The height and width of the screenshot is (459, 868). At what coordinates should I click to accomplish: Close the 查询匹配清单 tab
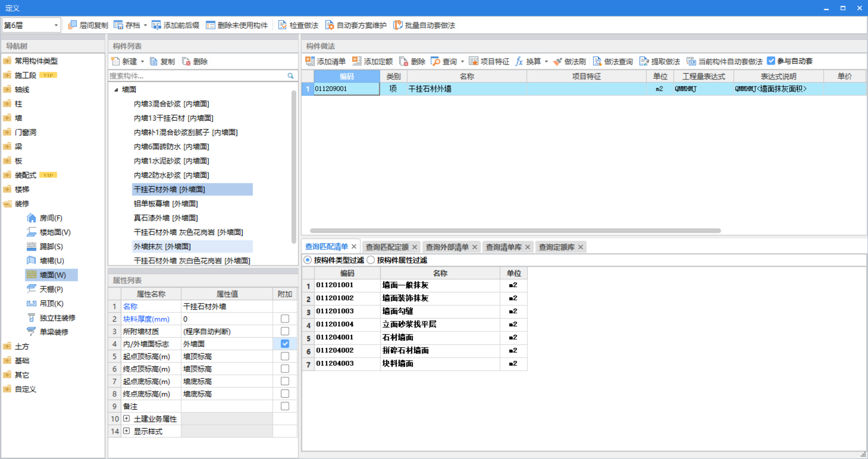coord(354,246)
